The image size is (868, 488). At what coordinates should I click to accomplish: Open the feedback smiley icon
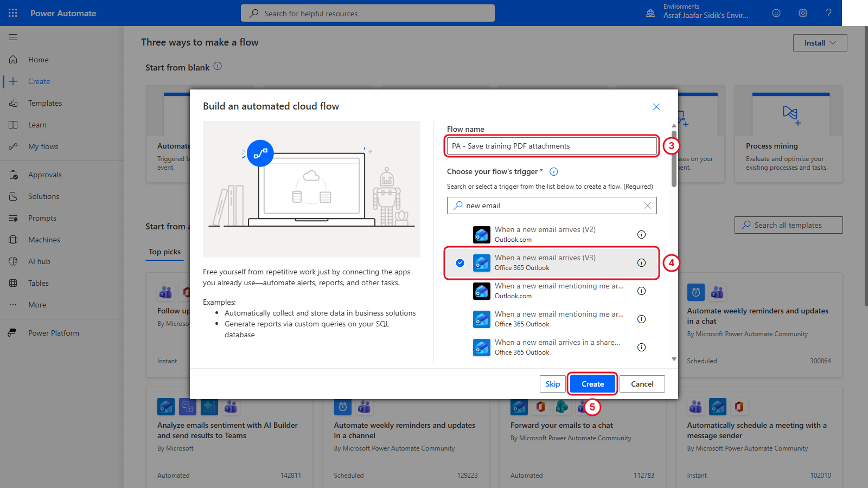coord(776,13)
